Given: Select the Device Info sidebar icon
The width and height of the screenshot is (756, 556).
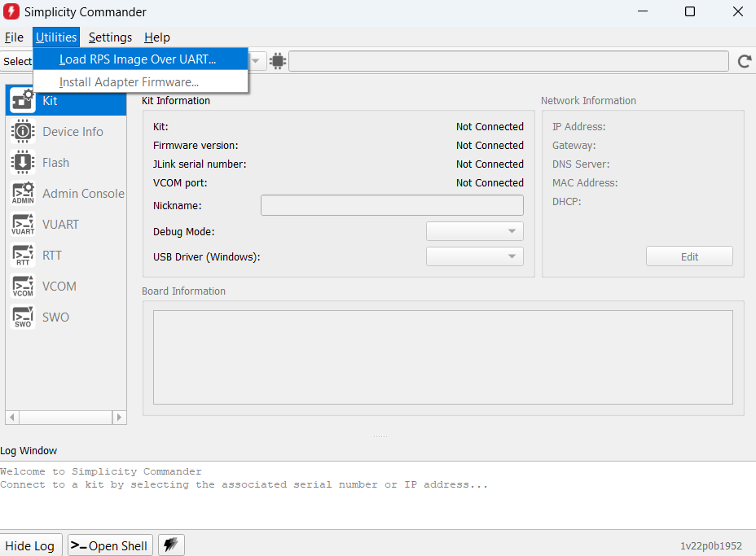Looking at the screenshot, I should [72, 131].
